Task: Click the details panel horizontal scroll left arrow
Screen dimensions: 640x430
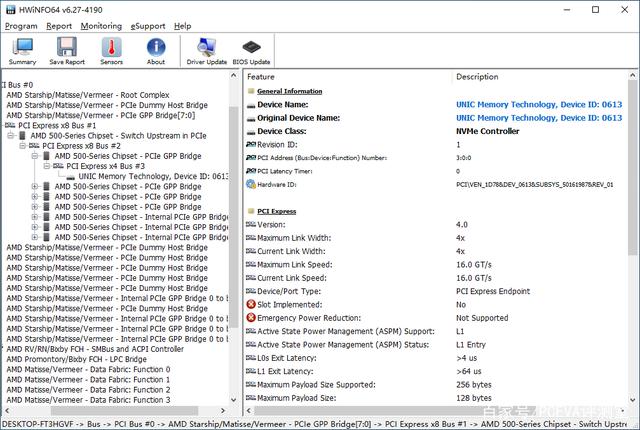Action: click(249, 410)
